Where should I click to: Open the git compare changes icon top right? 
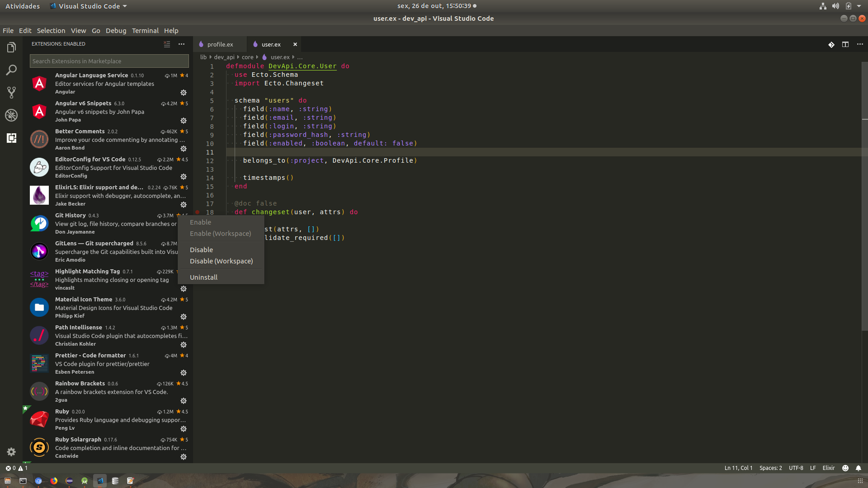(831, 44)
